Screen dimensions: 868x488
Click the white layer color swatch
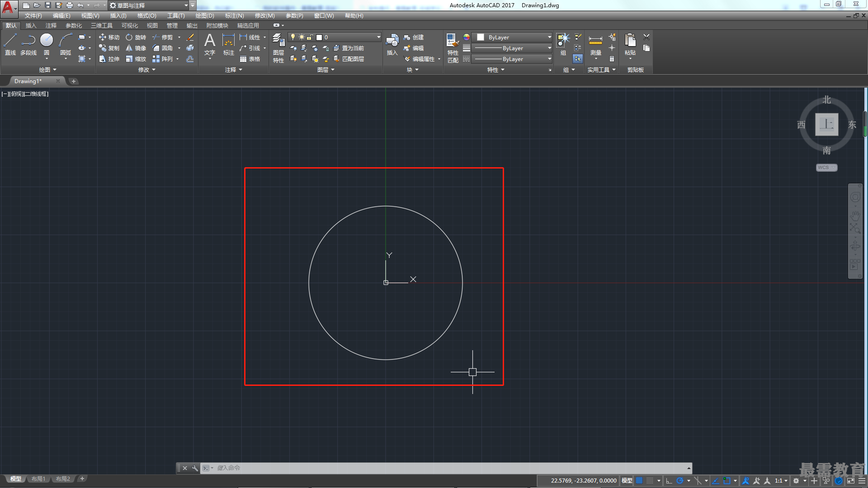319,38
